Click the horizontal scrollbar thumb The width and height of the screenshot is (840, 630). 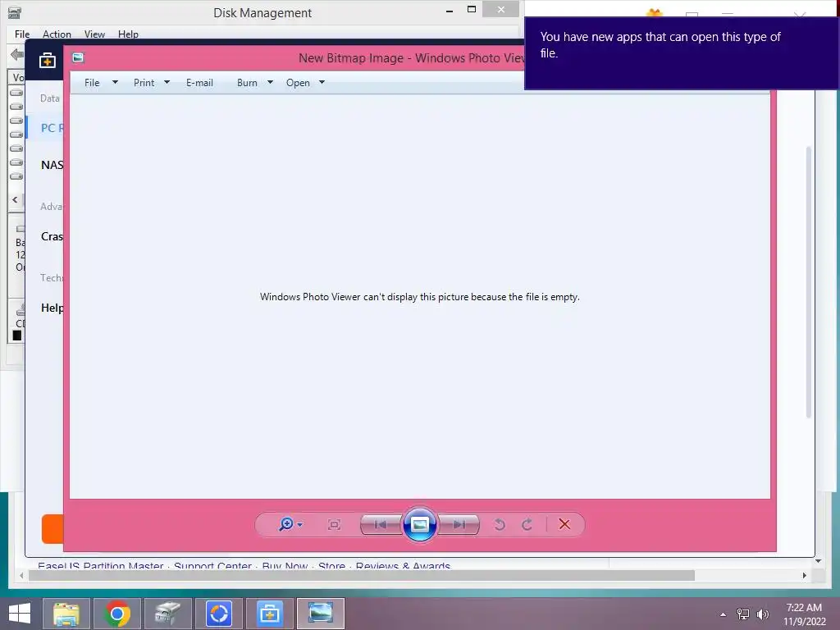tap(362, 575)
